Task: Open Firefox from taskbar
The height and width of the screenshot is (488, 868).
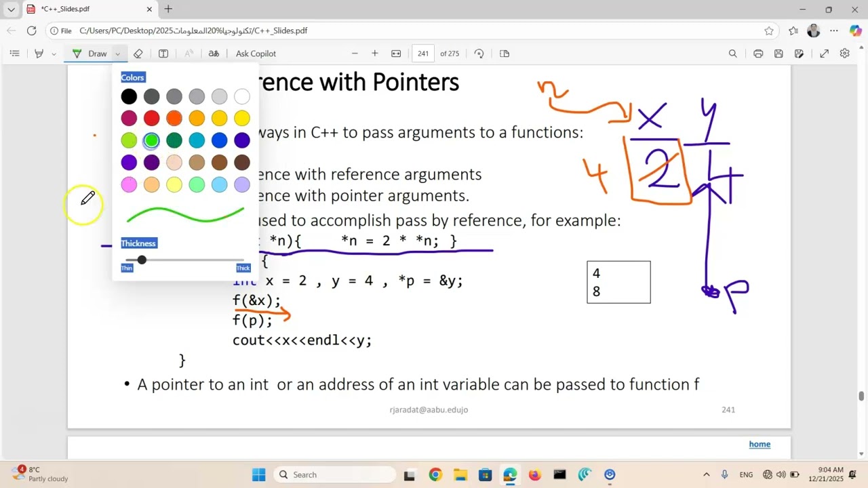Action: (x=534, y=474)
